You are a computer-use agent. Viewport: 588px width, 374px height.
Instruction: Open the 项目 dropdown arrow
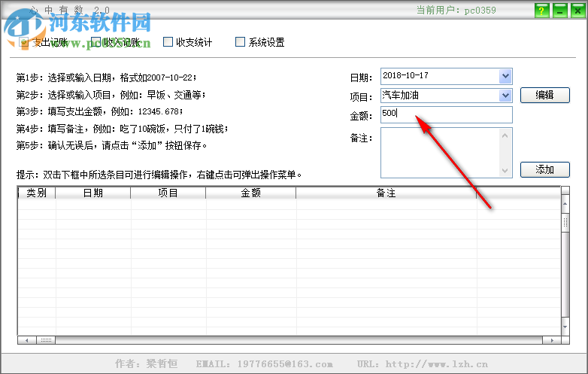505,96
